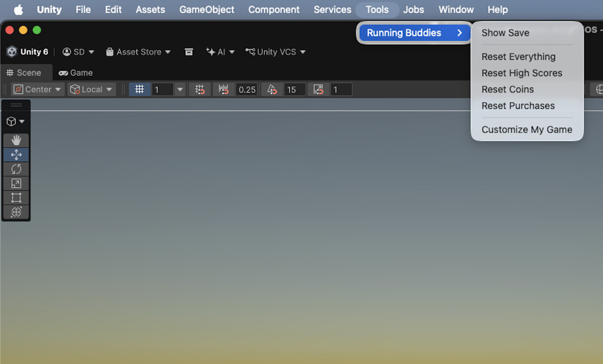
Task: Open the Asset Store dropdown
Action: pyautogui.click(x=138, y=52)
